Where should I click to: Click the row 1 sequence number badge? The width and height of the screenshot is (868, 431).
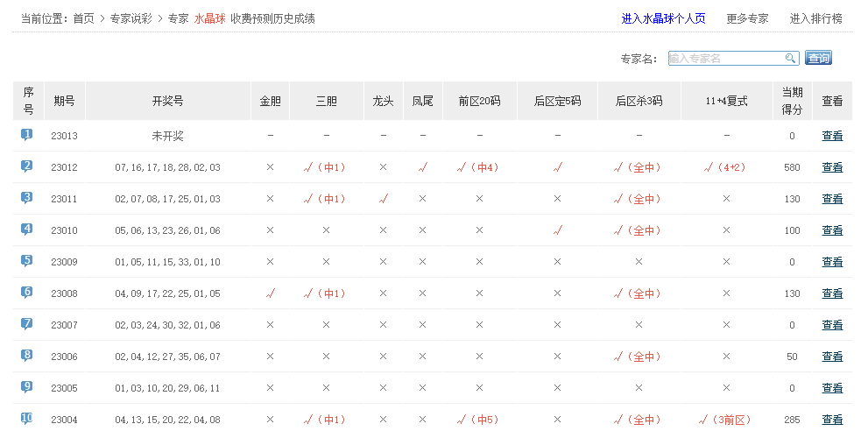tap(27, 135)
